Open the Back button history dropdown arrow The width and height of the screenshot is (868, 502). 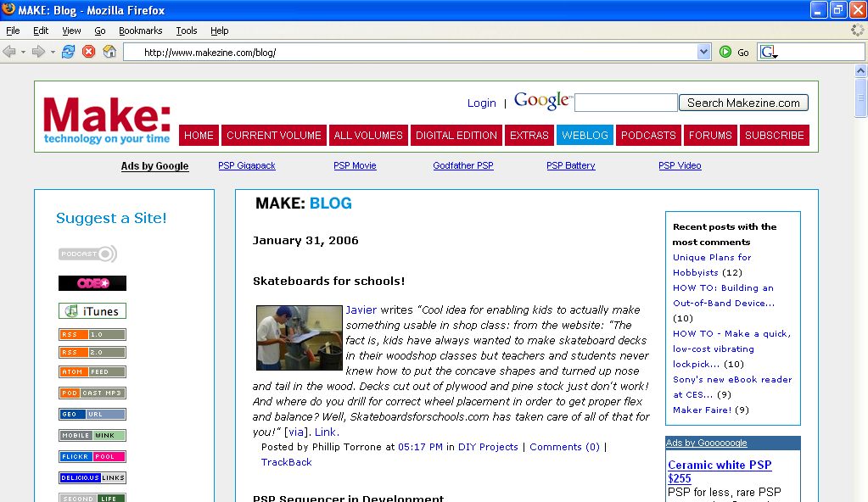pos(23,52)
